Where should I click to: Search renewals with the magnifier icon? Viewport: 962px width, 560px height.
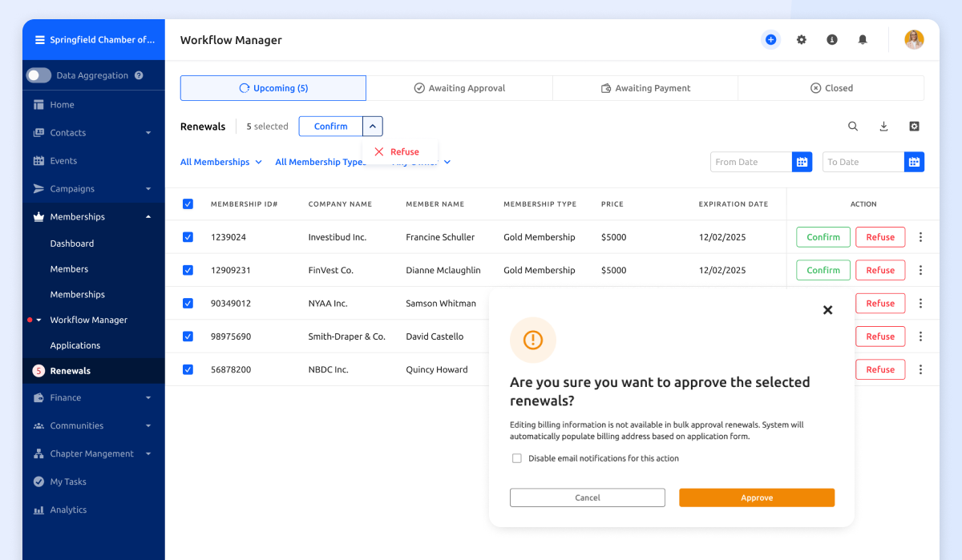pos(853,127)
